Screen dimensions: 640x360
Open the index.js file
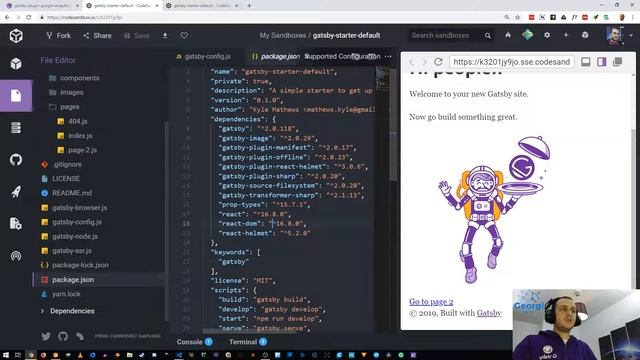[x=75, y=136]
